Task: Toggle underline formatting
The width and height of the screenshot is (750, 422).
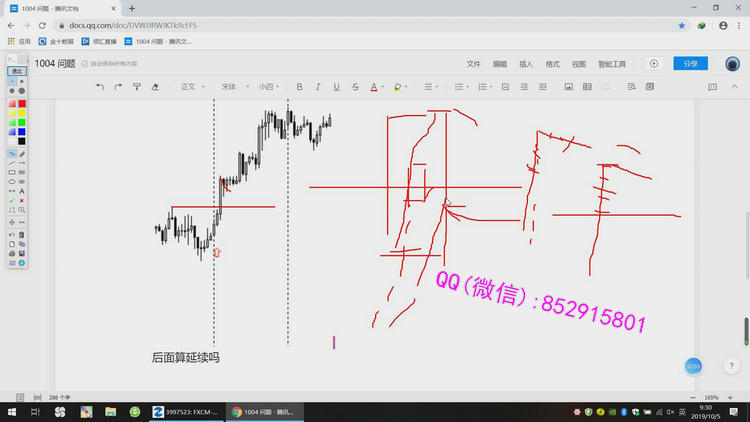Action: pyautogui.click(x=336, y=87)
